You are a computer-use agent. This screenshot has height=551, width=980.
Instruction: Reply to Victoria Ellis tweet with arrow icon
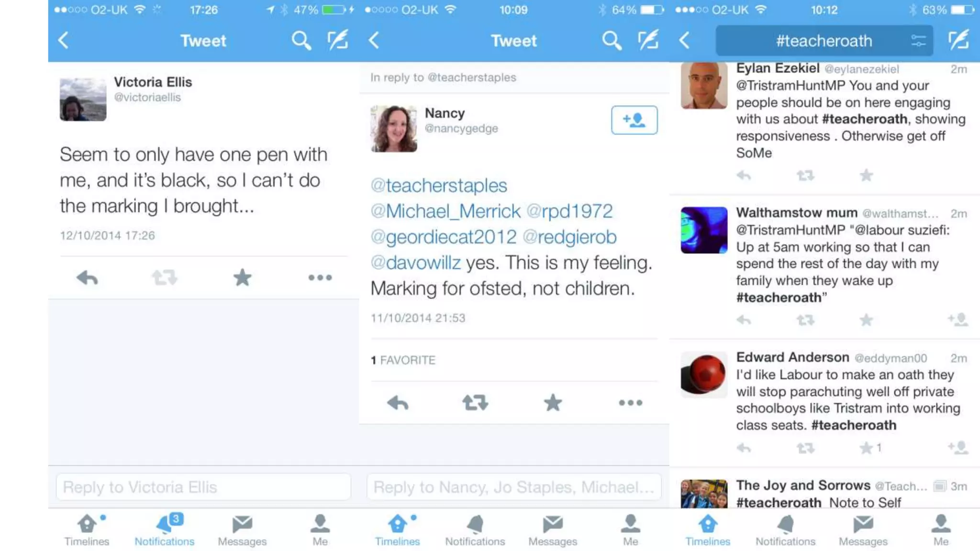(87, 277)
